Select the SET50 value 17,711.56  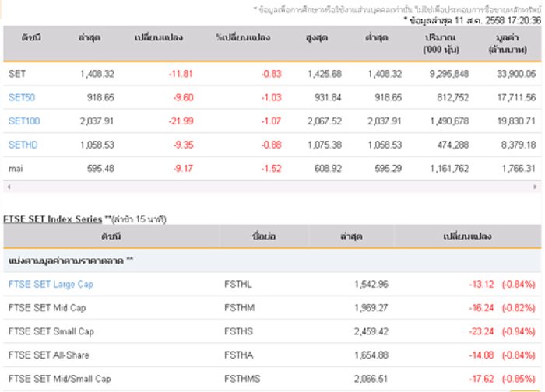(516, 97)
